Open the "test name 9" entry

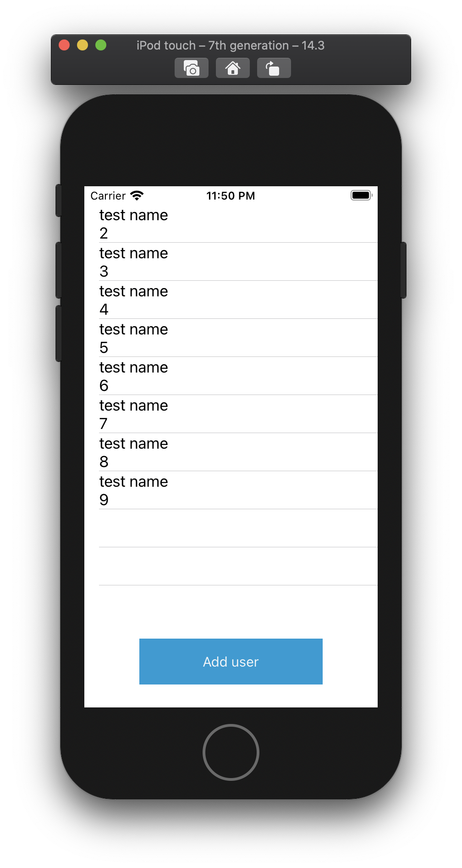coord(231,490)
